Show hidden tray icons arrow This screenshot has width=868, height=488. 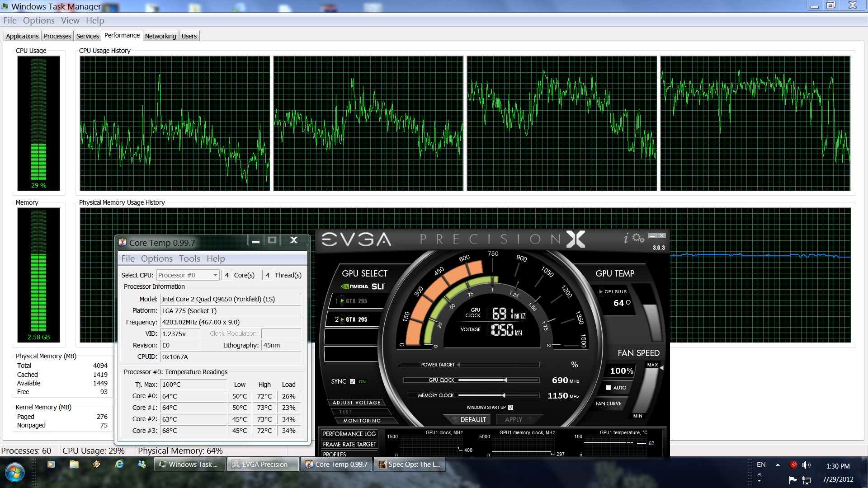pos(778,465)
